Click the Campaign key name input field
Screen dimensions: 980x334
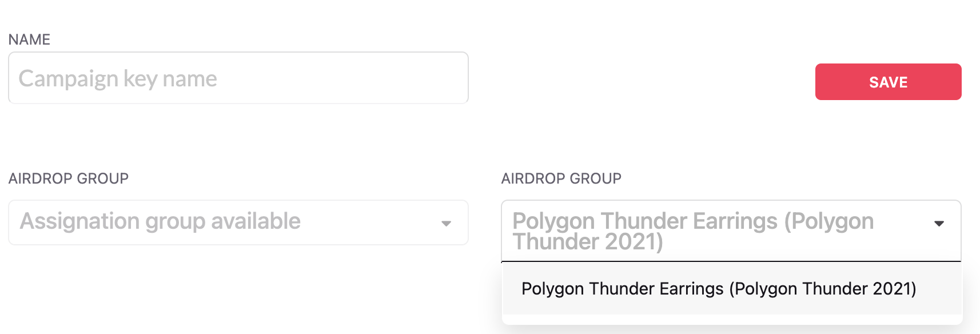point(238,78)
